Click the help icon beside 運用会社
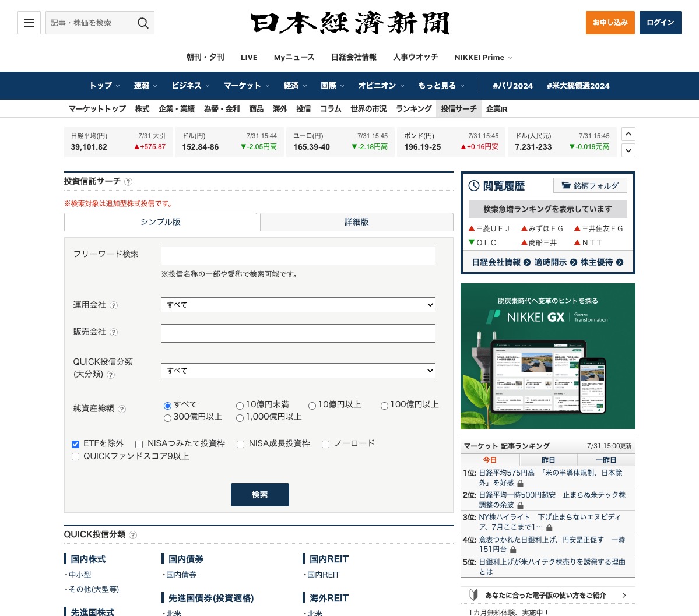This screenshot has height=616, width=699. click(x=114, y=305)
